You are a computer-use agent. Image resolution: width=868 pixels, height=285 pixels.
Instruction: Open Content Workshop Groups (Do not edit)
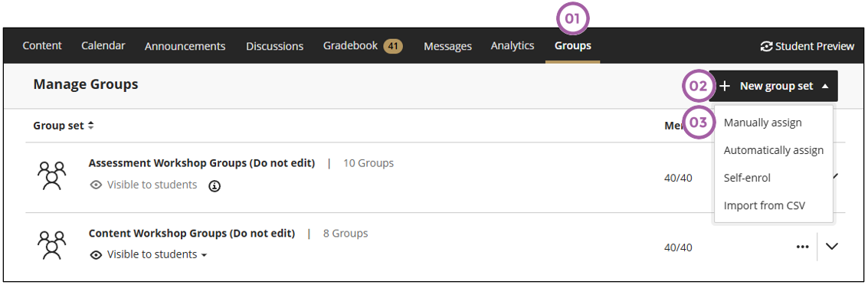[x=192, y=233]
